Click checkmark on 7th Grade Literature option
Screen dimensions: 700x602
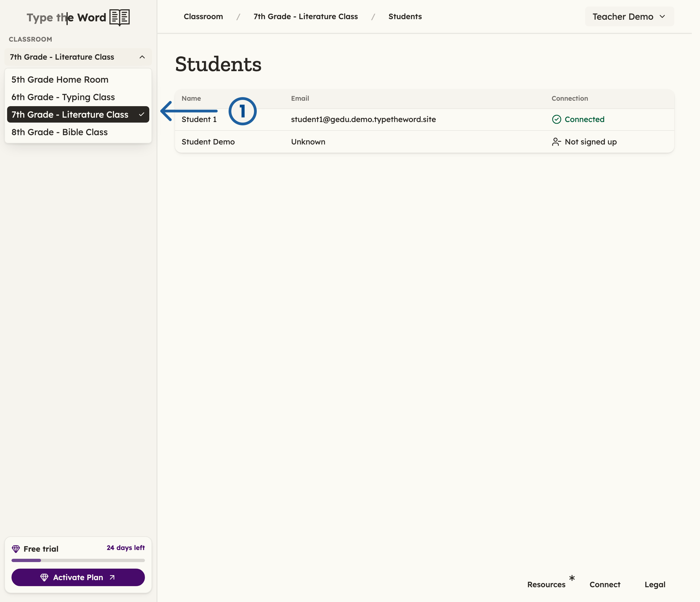(142, 115)
